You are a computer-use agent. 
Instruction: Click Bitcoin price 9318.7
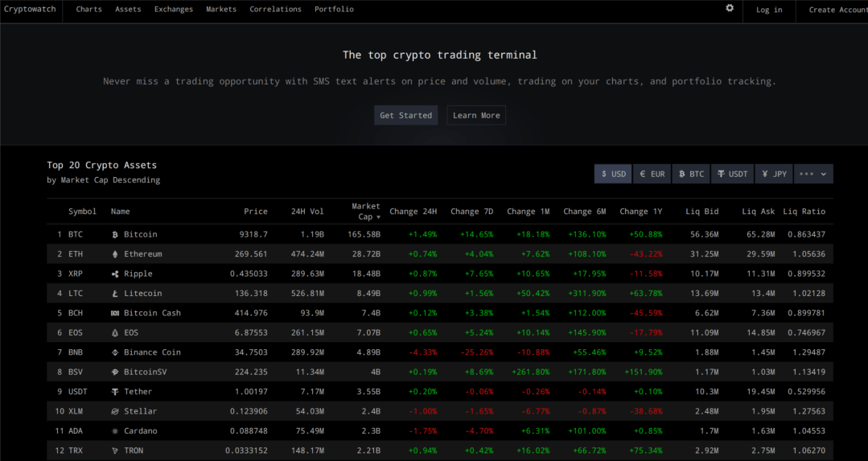pos(253,235)
